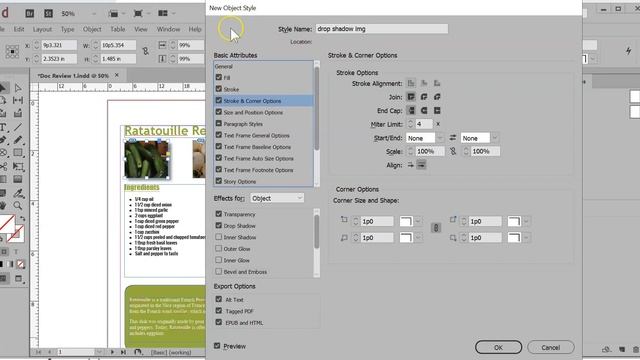Click the reference point locator icon

[12, 52]
